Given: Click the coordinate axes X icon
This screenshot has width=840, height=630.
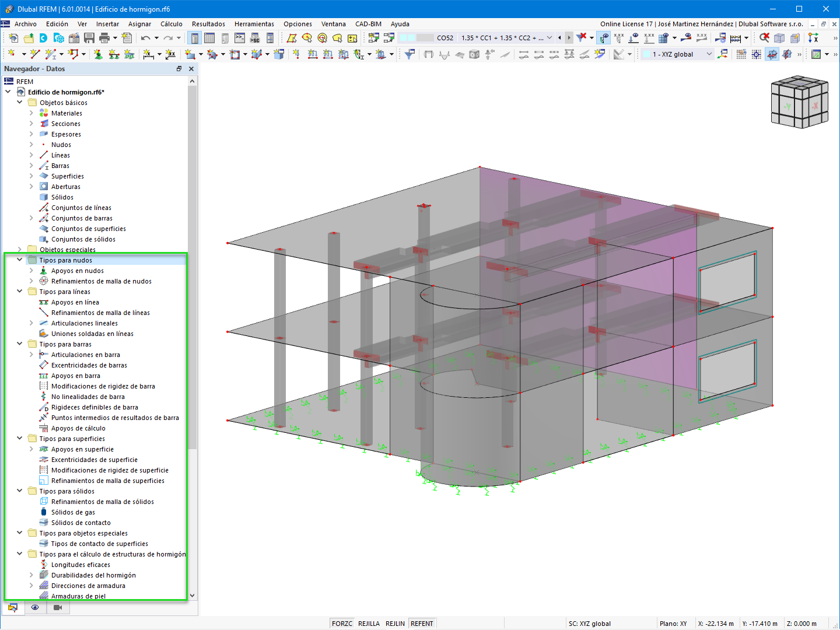Looking at the screenshot, I should click(813, 38).
